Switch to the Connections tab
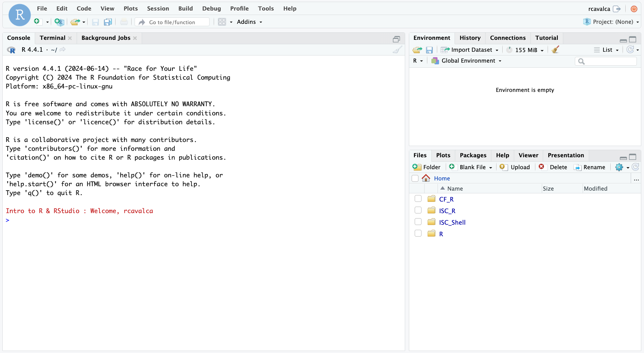 (508, 38)
